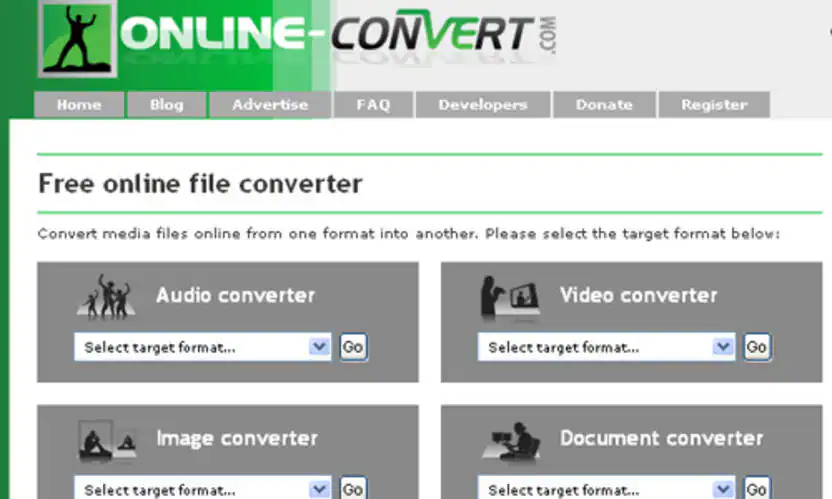832x499 pixels.
Task: Click the Image converter heading
Action: click(237, 438)
